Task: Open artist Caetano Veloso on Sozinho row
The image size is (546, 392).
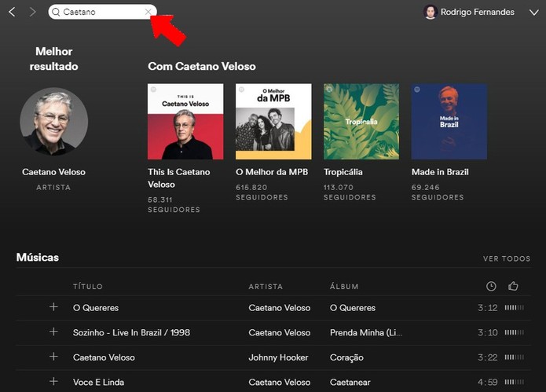Action: point(279,332)
